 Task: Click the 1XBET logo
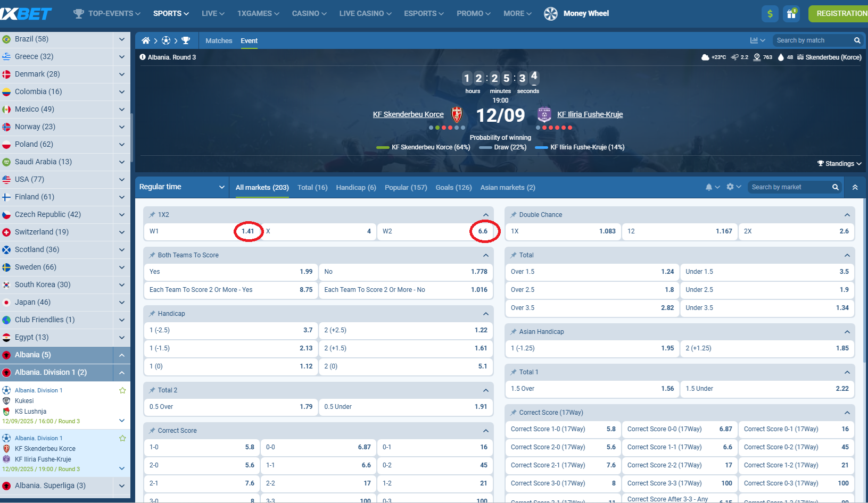[x=26, y=13]
